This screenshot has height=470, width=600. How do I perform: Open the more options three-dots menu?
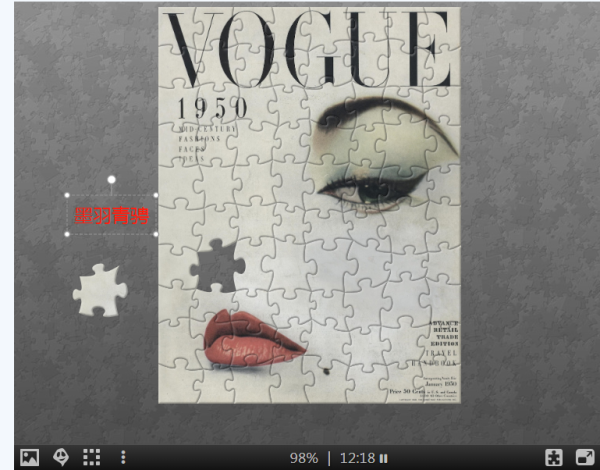(123, 457)
